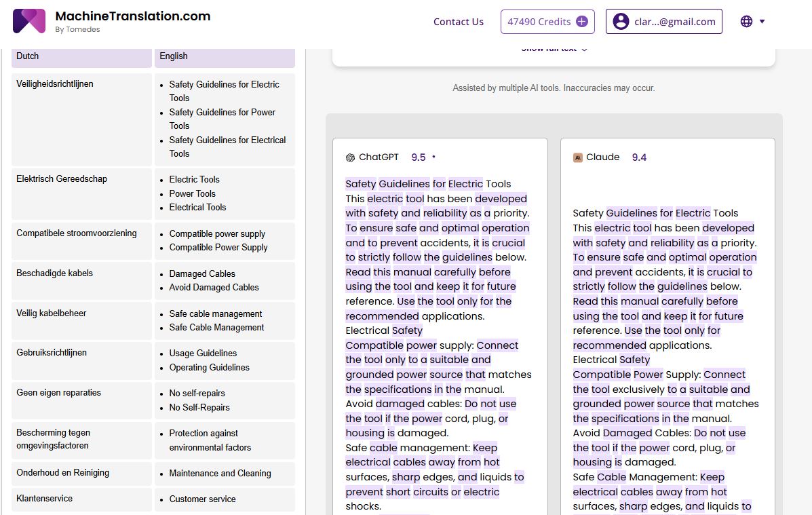Click the Dutch column header
This screenshot has width=812, height=515.
point(81,56)
